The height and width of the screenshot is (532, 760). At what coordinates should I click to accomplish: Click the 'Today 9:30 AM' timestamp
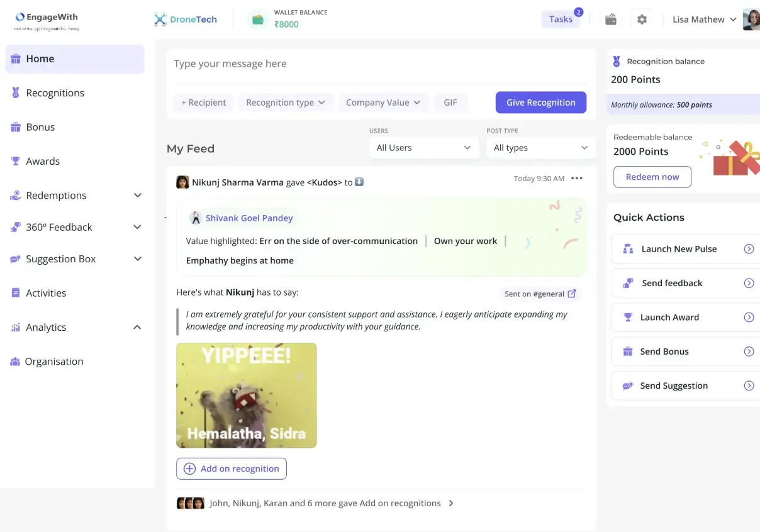pos(539,179)
